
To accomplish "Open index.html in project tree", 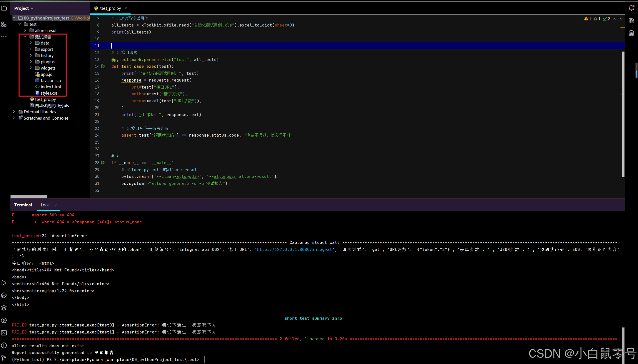I will tap(51, 87).
